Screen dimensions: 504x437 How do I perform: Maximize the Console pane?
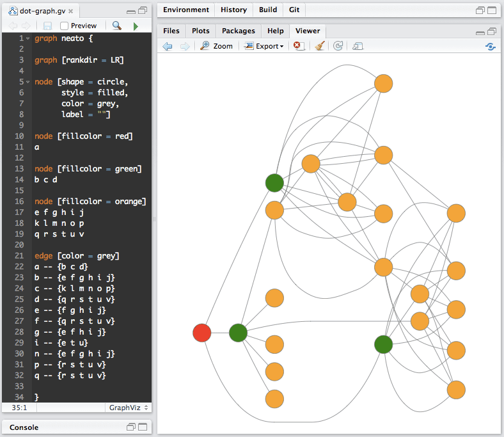[x=143, y=427]
